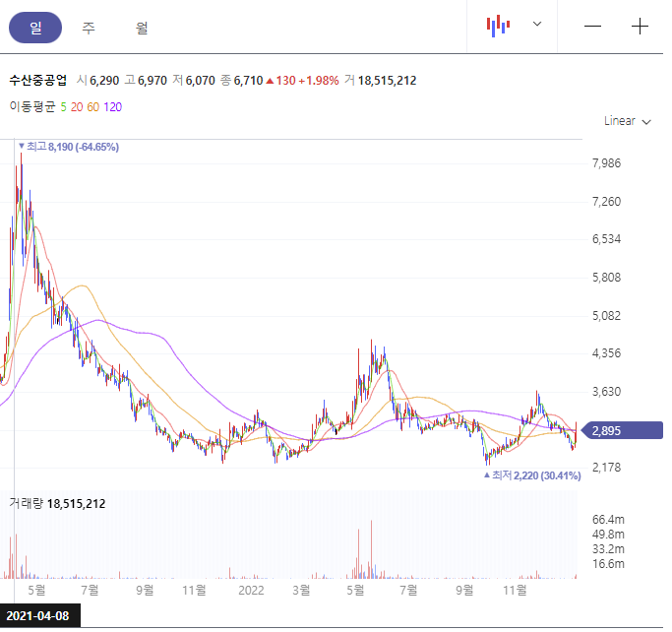Click the change value +1.98%
Screen dimensions: 672x632
coord(319,81)
